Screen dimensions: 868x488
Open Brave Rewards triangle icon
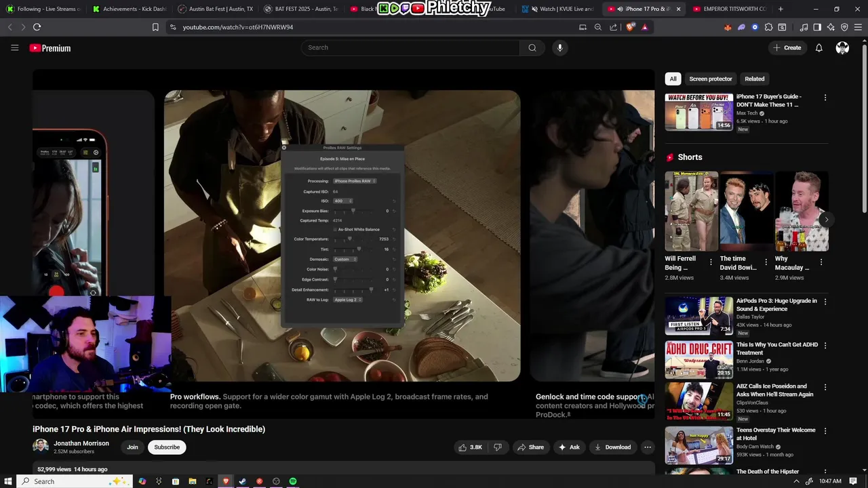tap(644, 27)
